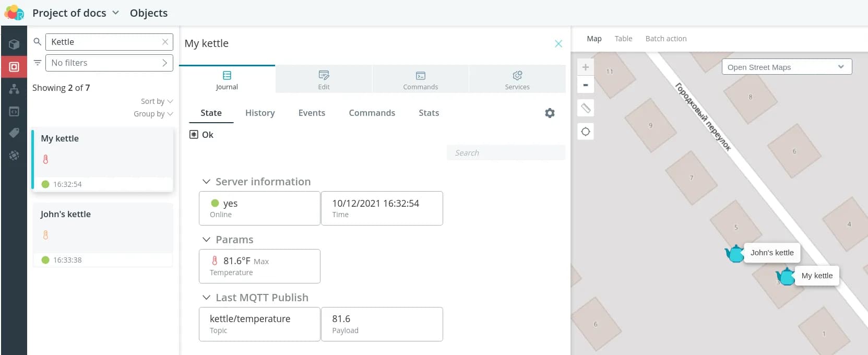Switch to the History tab

[260, 113]
